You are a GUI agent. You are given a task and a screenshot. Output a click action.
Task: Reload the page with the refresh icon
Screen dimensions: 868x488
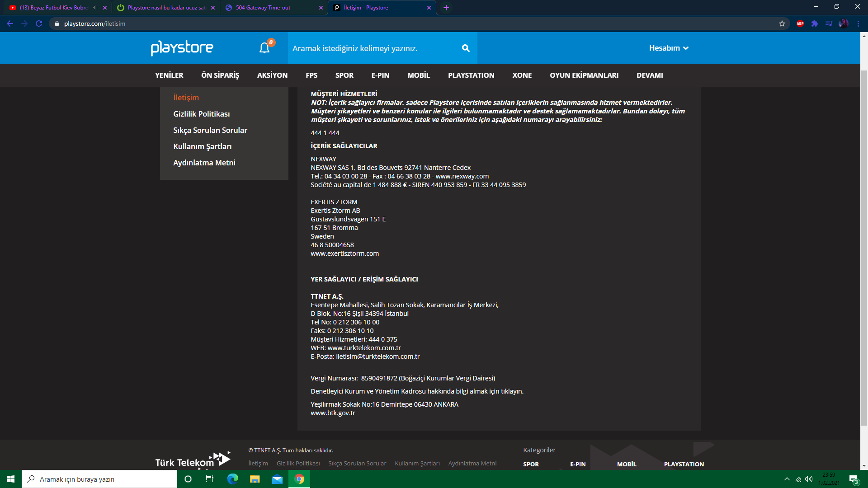[39, 23]
